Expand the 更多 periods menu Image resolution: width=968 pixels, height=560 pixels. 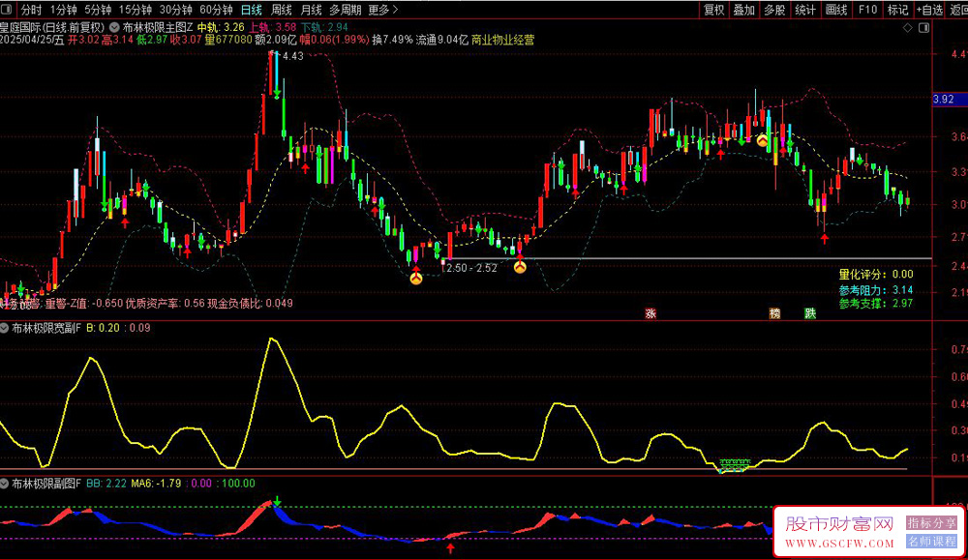(382, 10)
